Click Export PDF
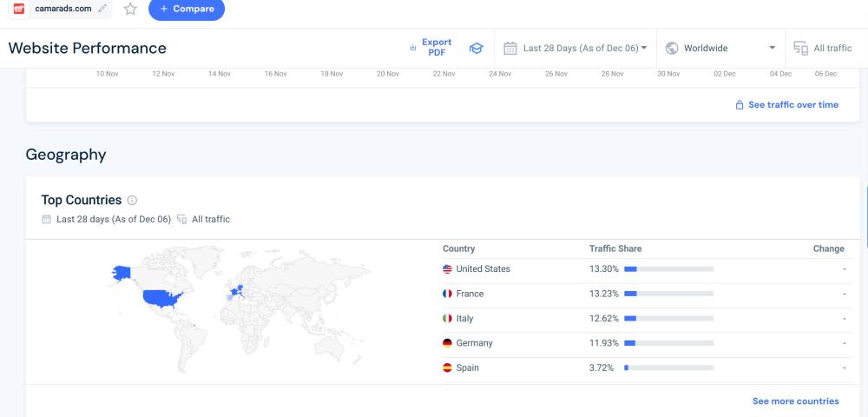The width and height of the screenshot is (868, 417). coord(436,48)
